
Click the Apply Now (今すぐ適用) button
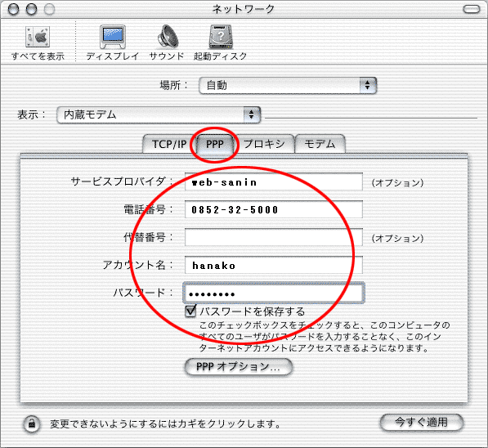point(422,423)
